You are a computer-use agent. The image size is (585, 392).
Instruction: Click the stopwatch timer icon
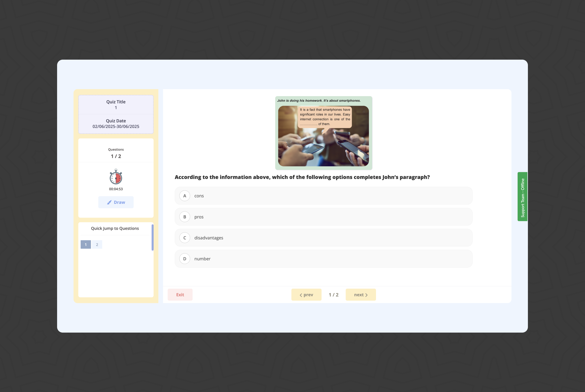coord(116,177)
